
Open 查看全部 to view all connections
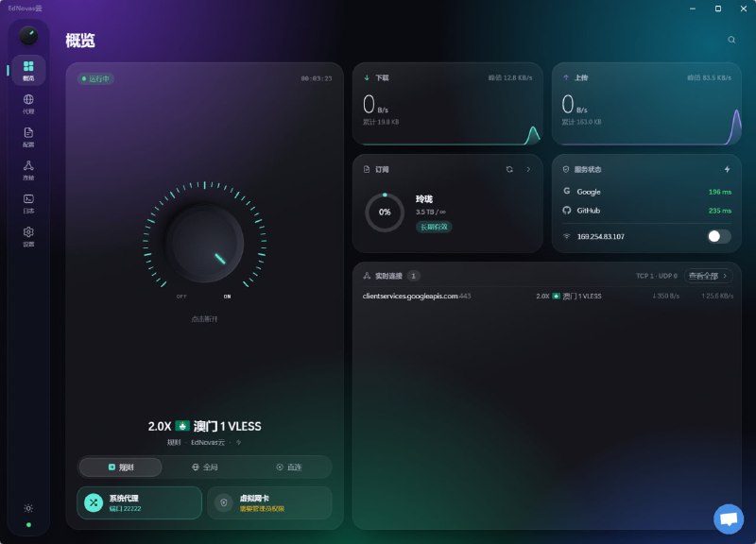708,276
